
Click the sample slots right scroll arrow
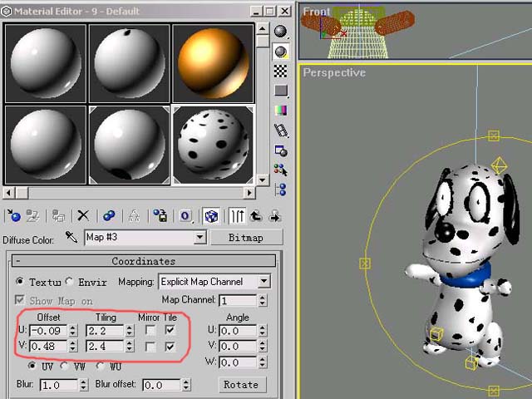[x=249, y=193]
